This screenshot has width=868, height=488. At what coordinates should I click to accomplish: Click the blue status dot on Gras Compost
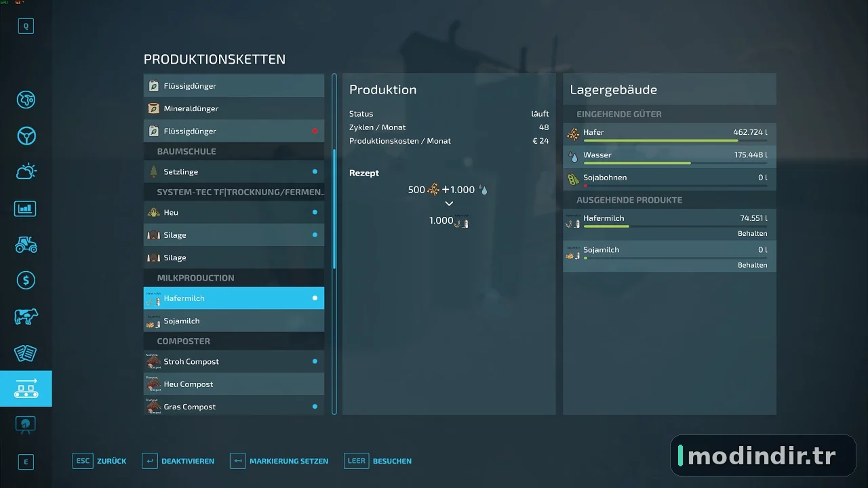[x=315, y=407]
